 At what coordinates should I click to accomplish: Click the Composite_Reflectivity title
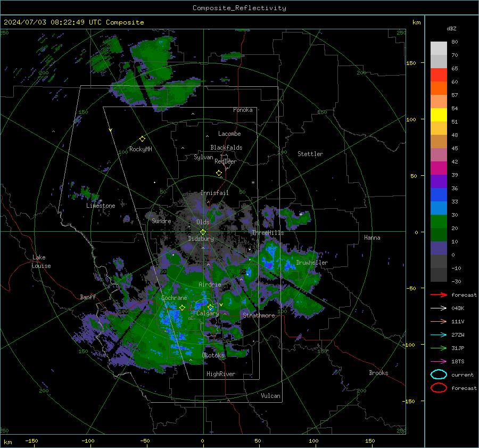(x=239, y=8)
